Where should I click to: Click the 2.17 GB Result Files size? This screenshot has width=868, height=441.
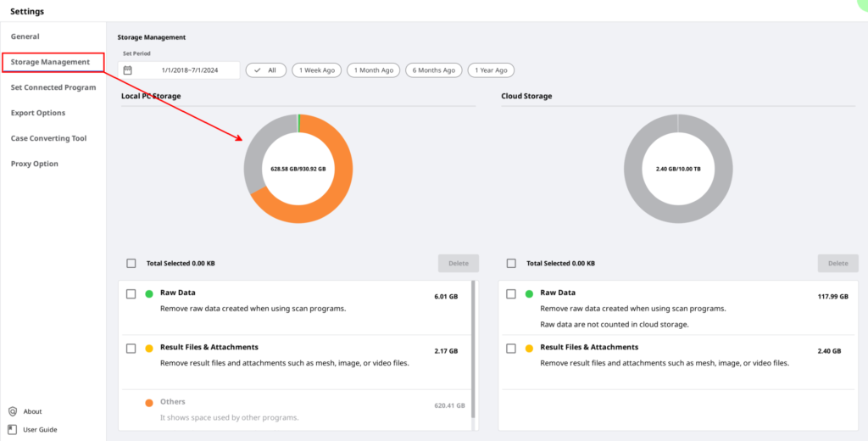[x=446, y=351]
